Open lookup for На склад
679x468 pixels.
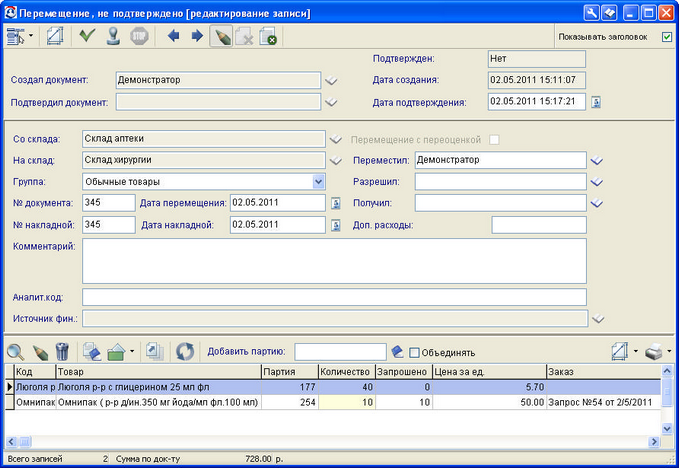[336, 161]
